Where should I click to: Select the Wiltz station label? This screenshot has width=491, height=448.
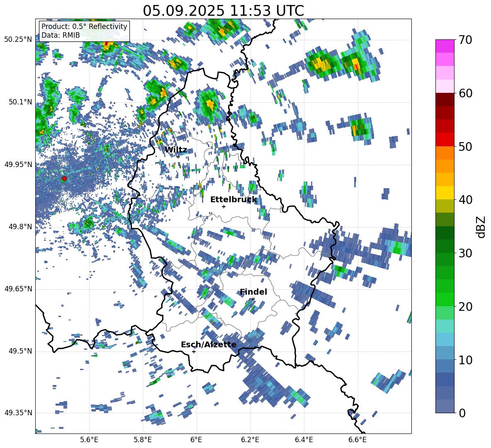point(176,150)
